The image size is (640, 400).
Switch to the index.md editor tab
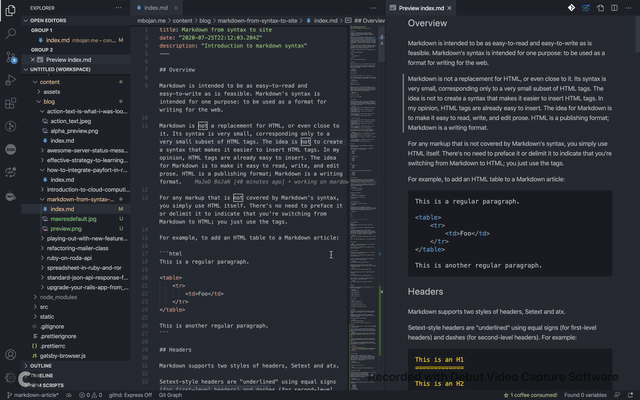click(x=156, y=8)
